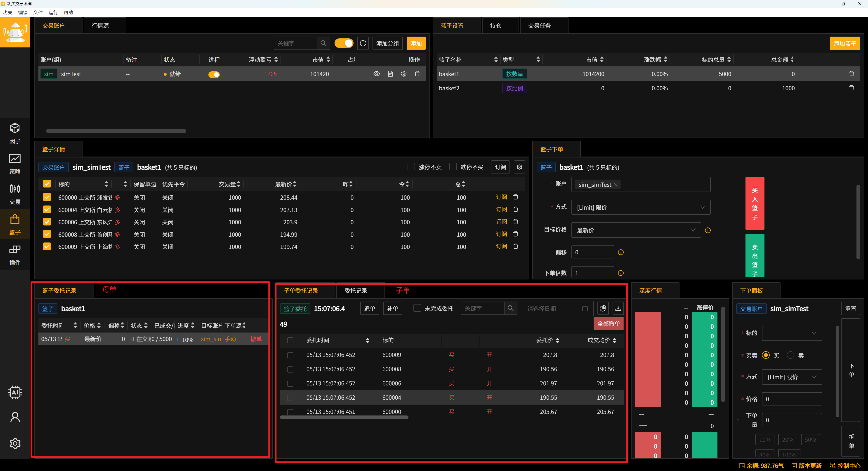Enable the 涨停不卖 checkbox
This screenshot has height=471, width=868.
pyautogui.click(x=411, y=167)
